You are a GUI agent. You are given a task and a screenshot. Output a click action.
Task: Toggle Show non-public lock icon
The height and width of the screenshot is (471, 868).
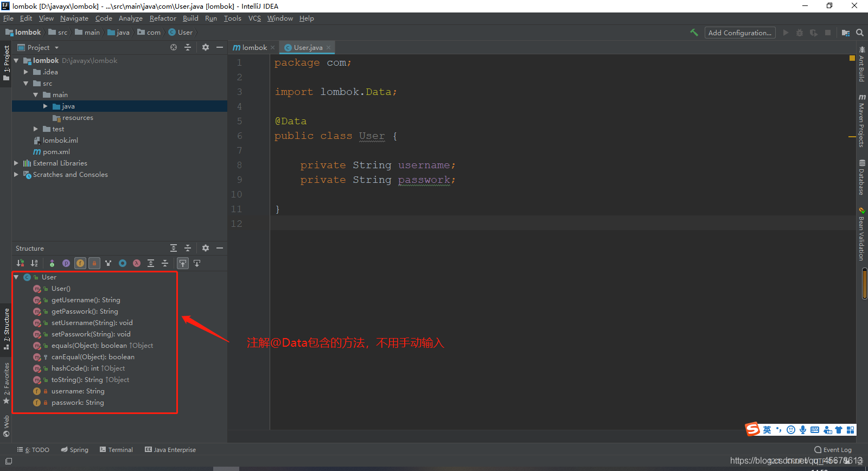point(94,263)
